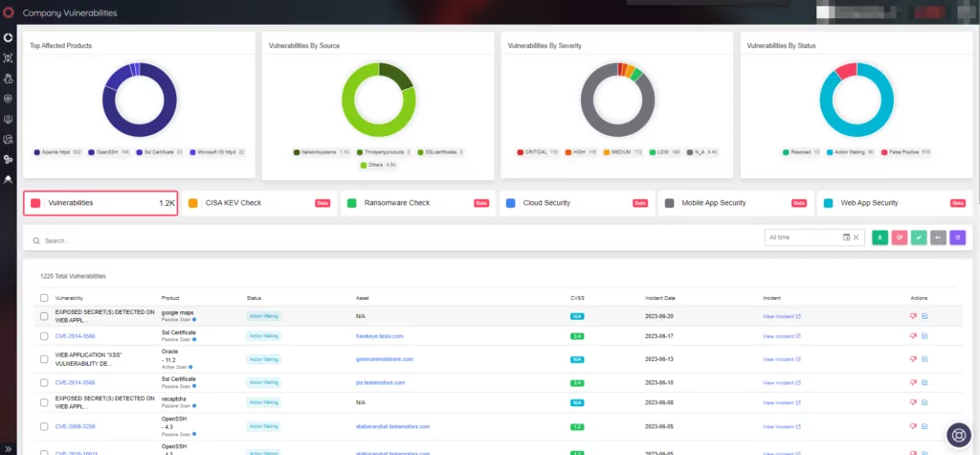Screen dimensions: 980x455
Task: Open the hawkeye.tesla.com asset link
Action: (379, 336)
